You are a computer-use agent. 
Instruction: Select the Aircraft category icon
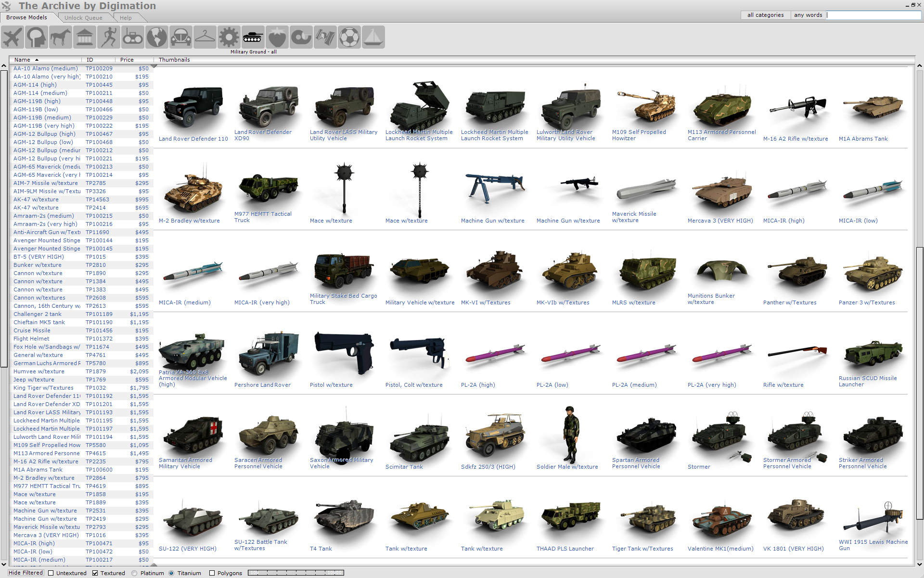13,37
